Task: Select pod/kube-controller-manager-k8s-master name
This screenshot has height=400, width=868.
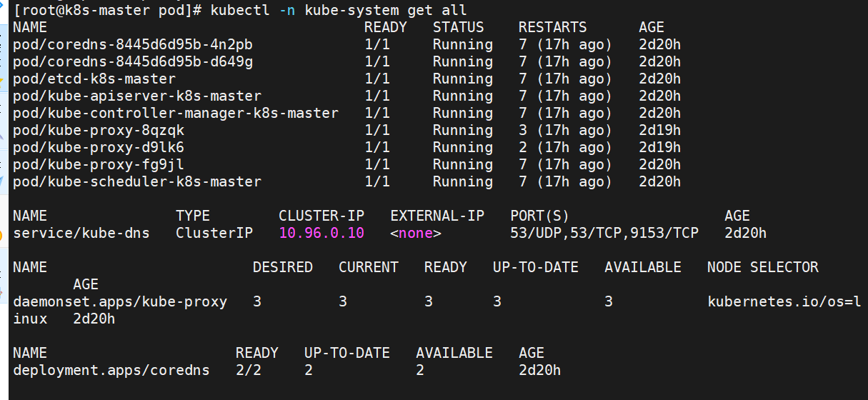Action: [176, 113]
